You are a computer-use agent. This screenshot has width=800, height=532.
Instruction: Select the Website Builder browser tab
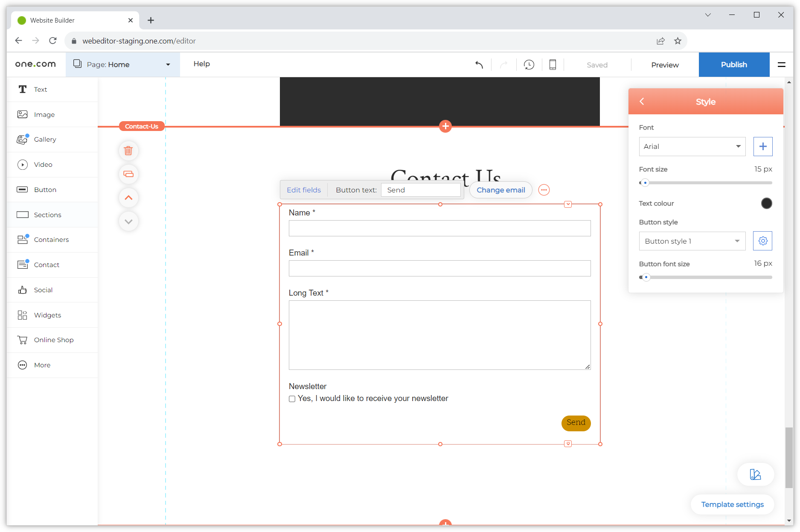point(75,20)
